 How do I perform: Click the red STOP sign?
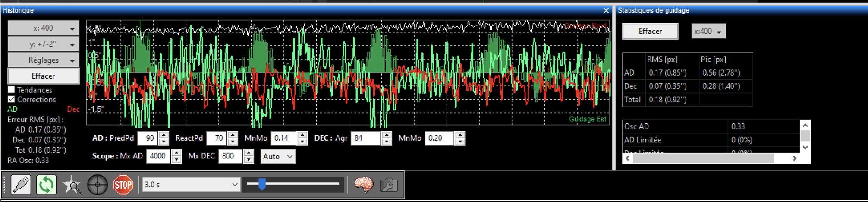[123, 185]
